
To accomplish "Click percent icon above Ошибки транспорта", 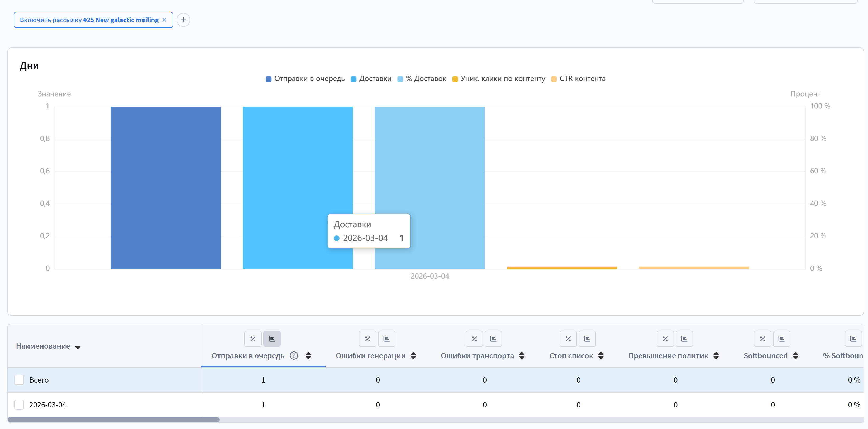I will tap(474, 339).
